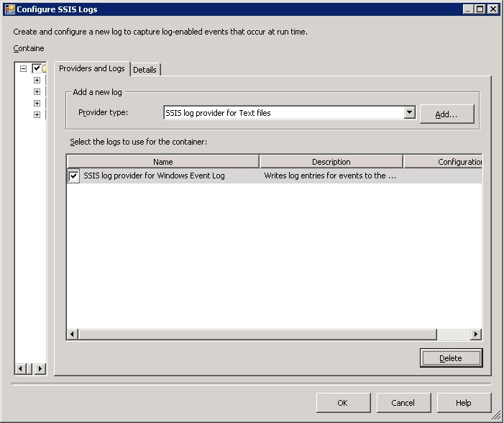504x423 pixels.
Task: Click the Delete button
Action: (x=451, y=358)
